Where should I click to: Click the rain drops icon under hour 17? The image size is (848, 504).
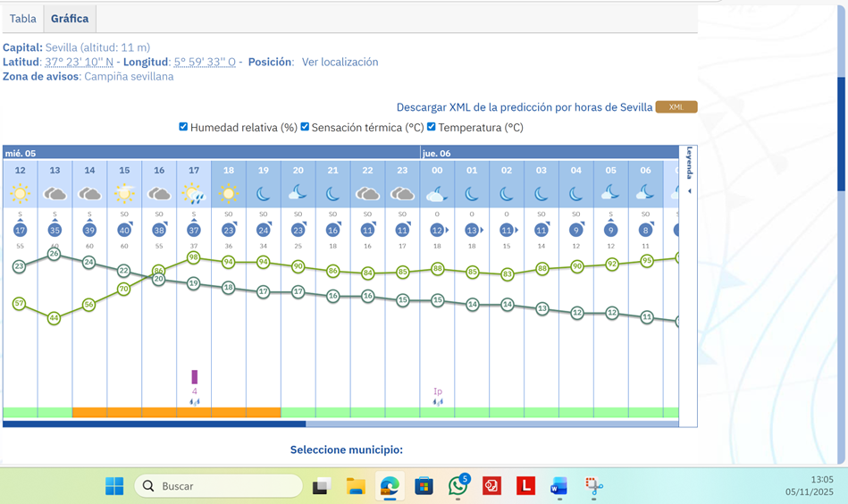(194, 402)
